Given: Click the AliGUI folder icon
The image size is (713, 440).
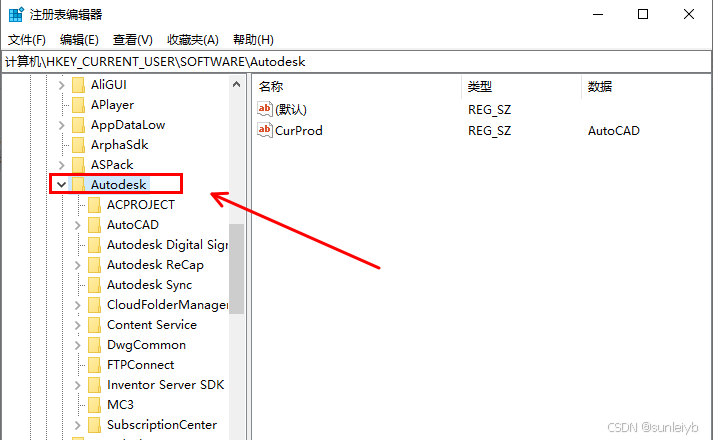Looking at the screenshot, I should [x=79, y=85].
